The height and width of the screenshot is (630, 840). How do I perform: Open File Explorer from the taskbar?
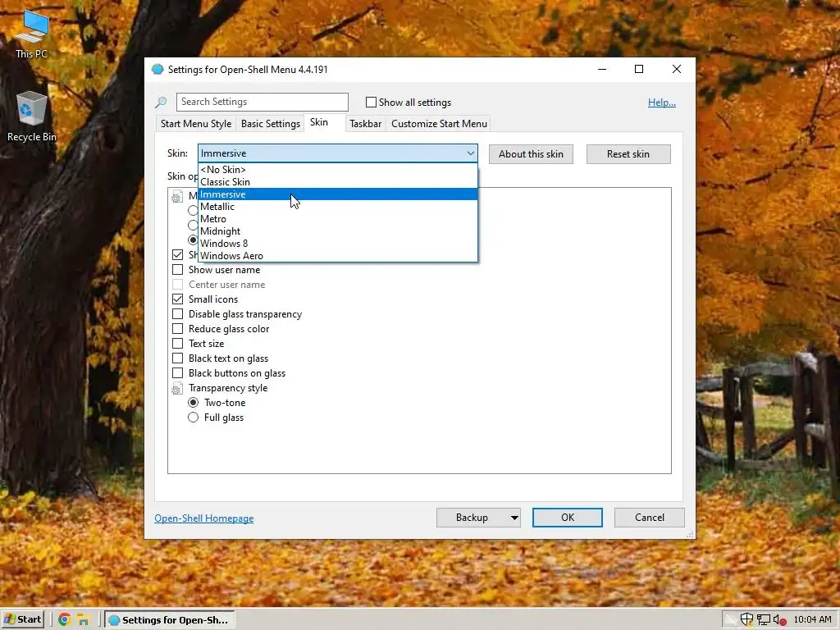[x=83, y=619]
